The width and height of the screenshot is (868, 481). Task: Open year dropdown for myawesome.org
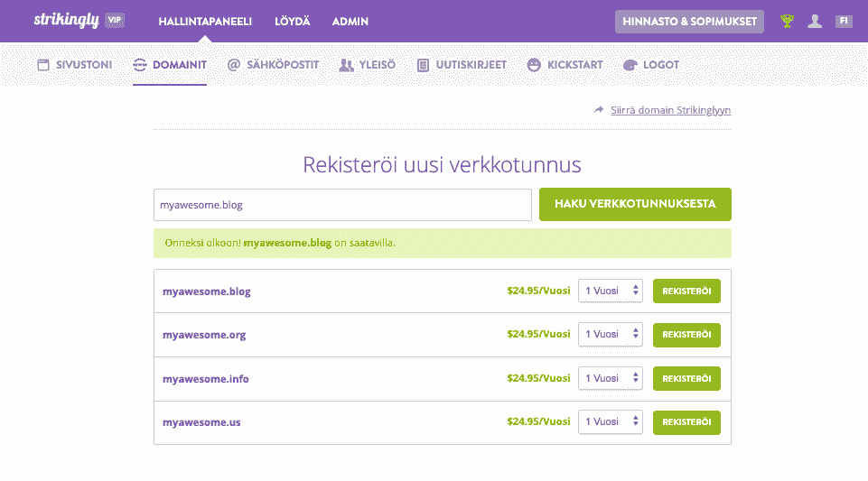[x=611, y=334]
